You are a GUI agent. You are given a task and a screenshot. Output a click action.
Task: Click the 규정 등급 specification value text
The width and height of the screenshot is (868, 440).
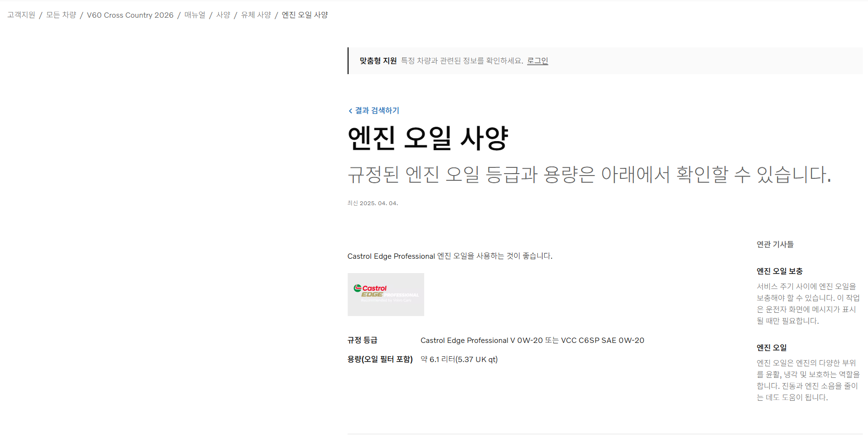pos(532,341)
